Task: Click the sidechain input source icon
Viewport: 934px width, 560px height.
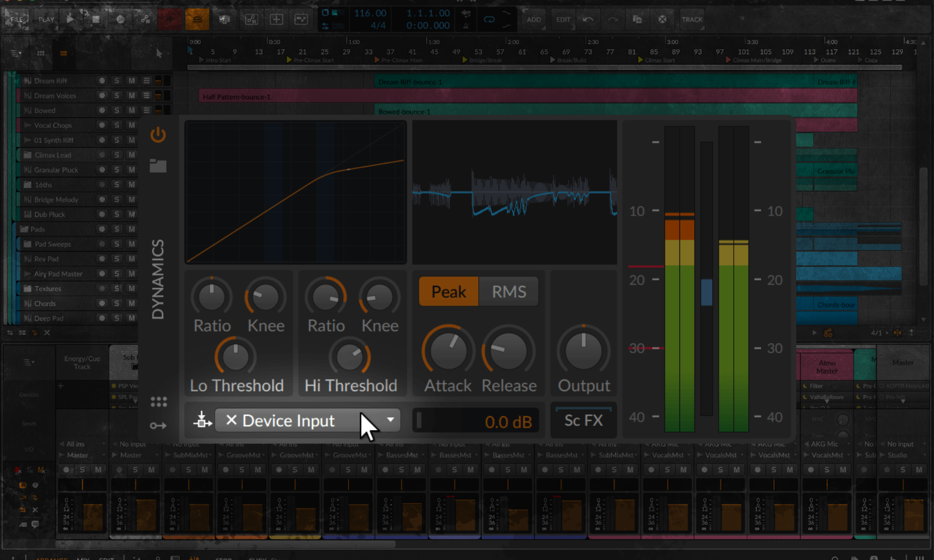Action: (x=202, y=420)
